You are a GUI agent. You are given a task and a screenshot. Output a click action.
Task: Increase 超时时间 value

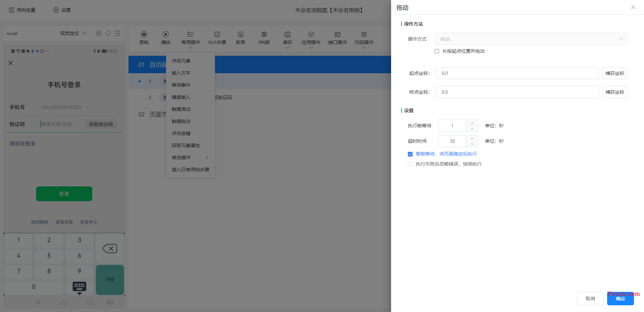pos(472,138)
